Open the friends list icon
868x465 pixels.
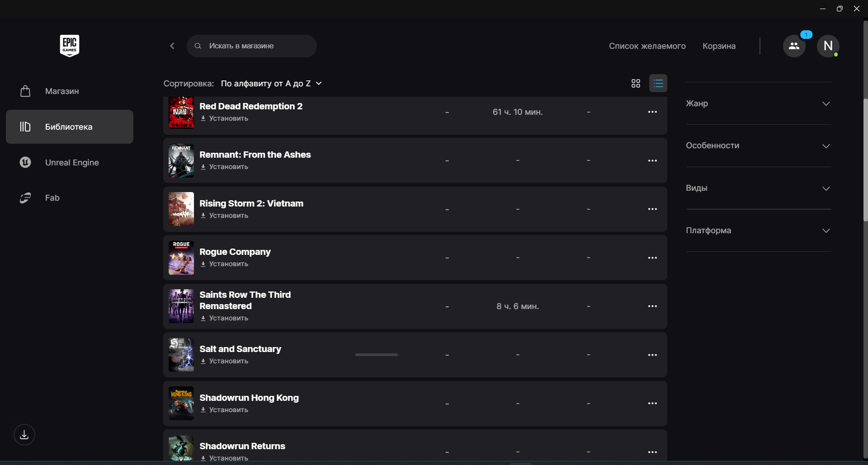point(794,46)
